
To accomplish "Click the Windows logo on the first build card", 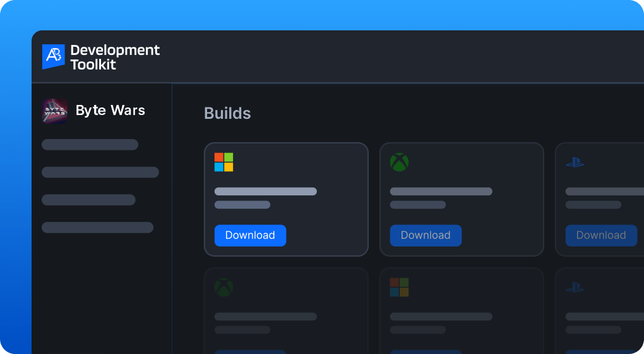I will coord(224,162).
